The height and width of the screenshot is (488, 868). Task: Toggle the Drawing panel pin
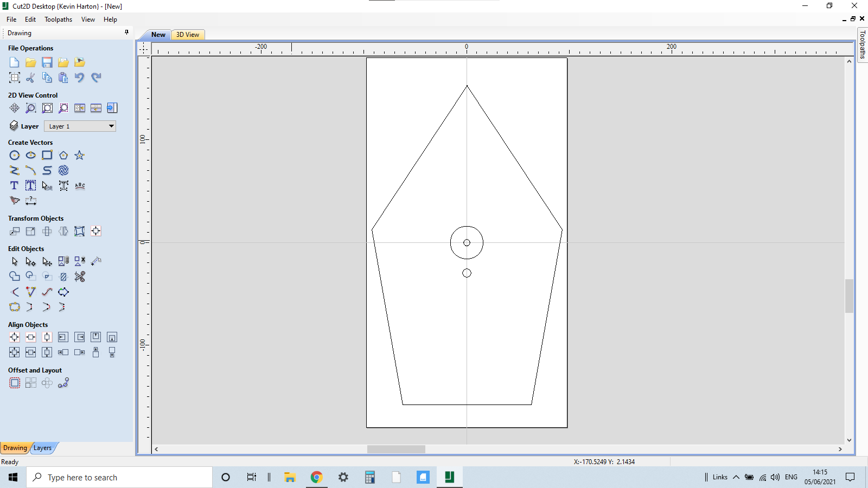(x=126, y=33)
